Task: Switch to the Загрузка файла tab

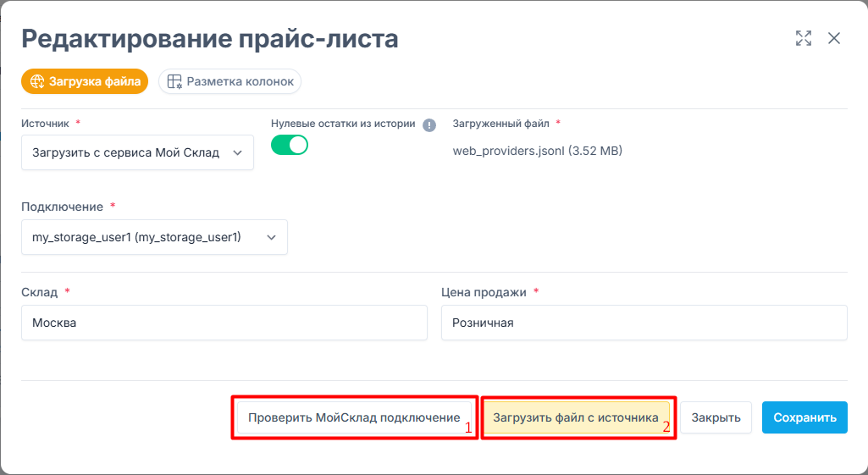Action: coord(85,81)
